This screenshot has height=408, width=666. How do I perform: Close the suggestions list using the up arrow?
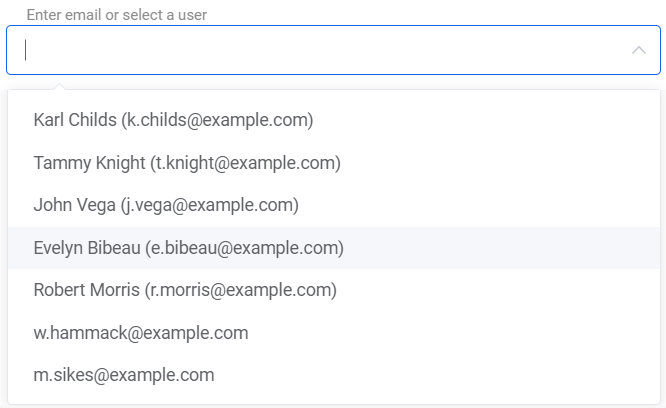click(x=638, y=50)
